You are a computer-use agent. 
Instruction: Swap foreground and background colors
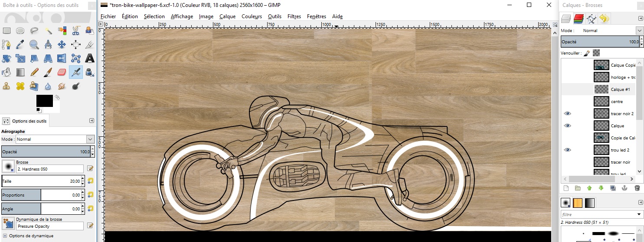pyautogui.click(x=57, y=98)
